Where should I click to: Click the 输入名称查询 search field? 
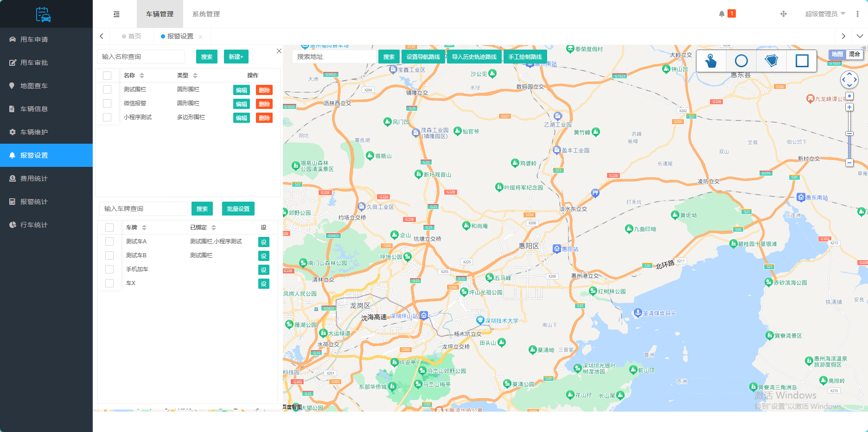point(141,57)
